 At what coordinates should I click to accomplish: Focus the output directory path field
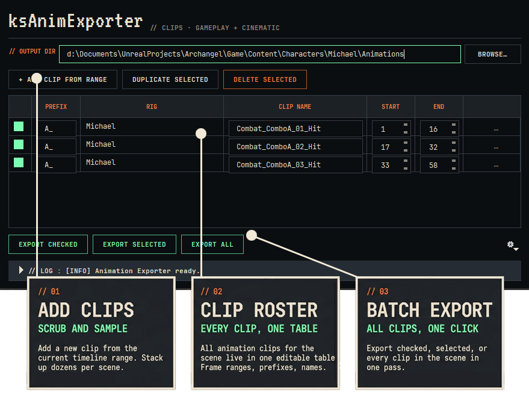(260, 54)
